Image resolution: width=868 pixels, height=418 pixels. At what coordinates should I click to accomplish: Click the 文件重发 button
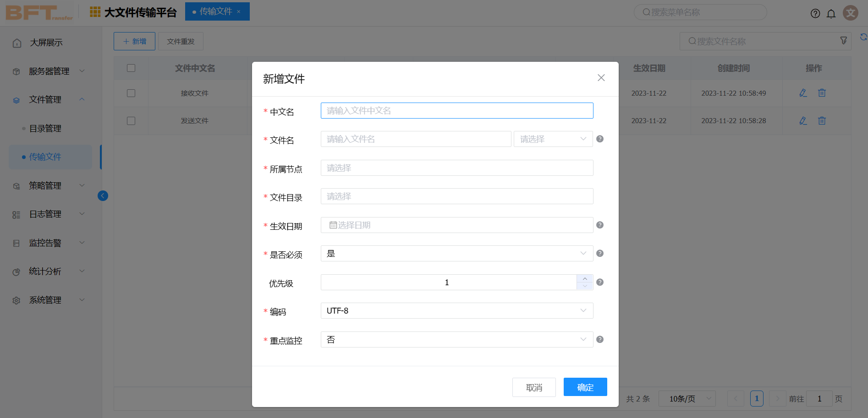(181, 41)
